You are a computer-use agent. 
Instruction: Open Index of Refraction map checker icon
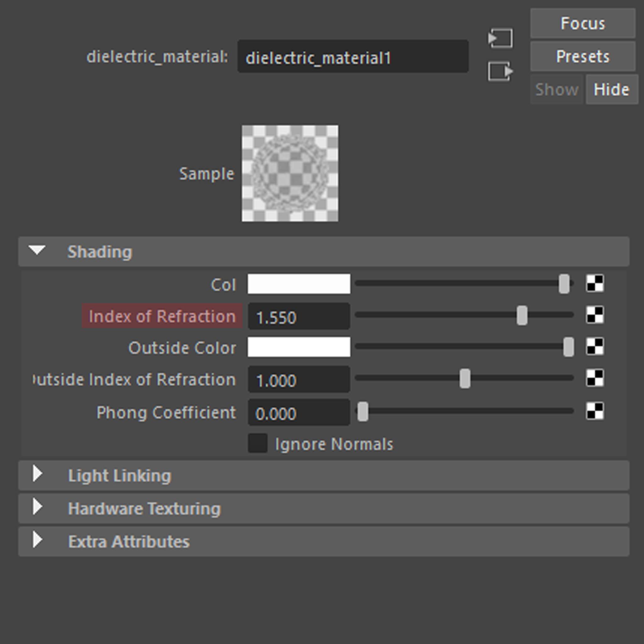[x=595, y=315]
